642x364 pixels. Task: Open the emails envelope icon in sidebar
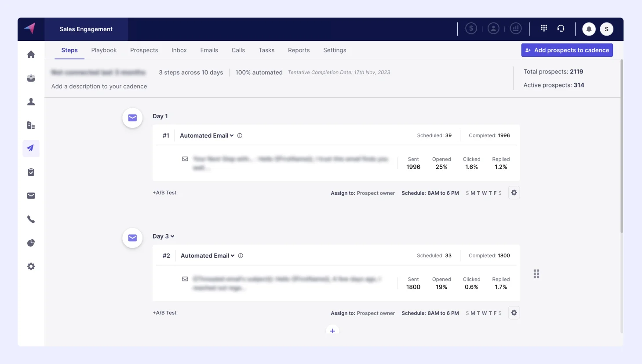31,195
